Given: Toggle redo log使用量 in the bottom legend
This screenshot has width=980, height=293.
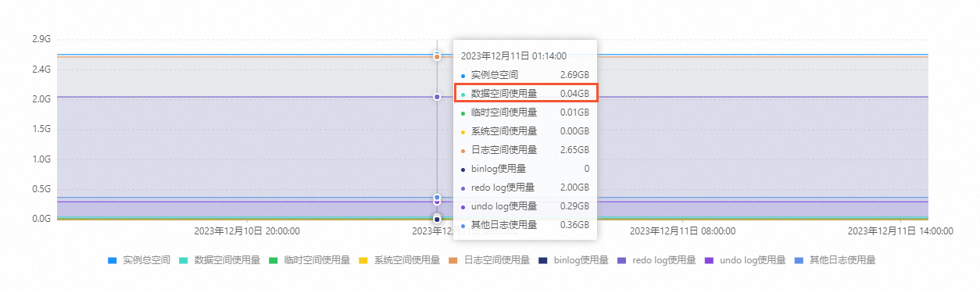Looking at the screenshot, I should [x=656, y=260].
